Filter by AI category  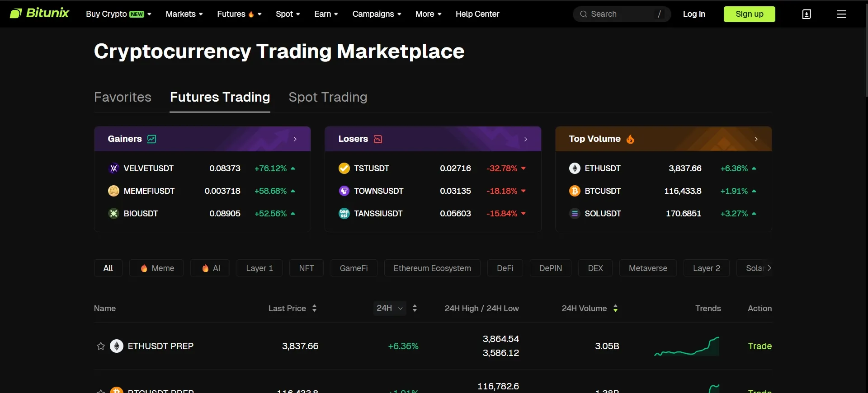coord(210,268)
